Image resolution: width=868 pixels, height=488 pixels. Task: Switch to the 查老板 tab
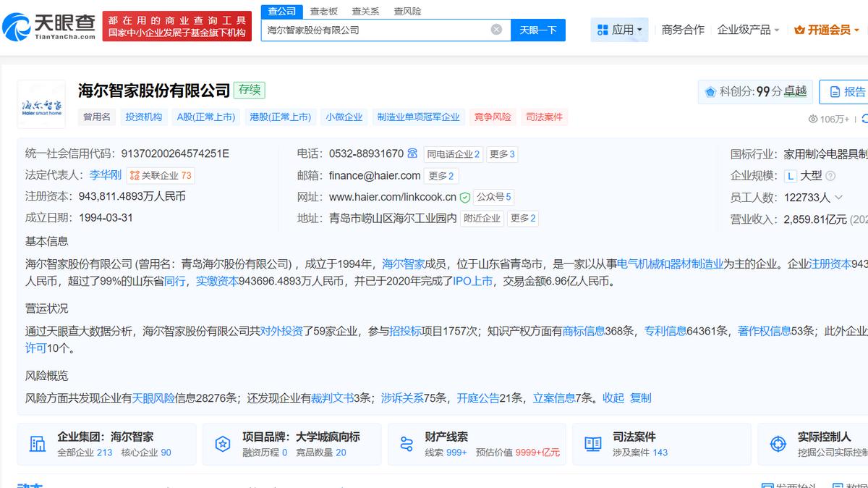(x=323, y=11)
